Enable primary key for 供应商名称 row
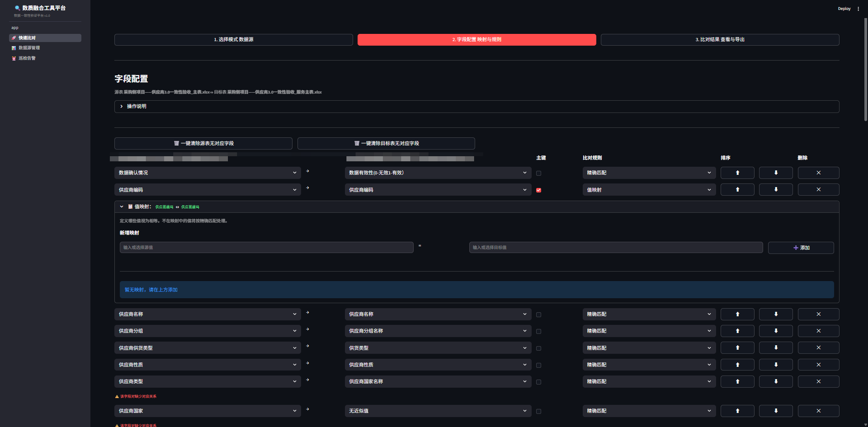 coord(538,314)
